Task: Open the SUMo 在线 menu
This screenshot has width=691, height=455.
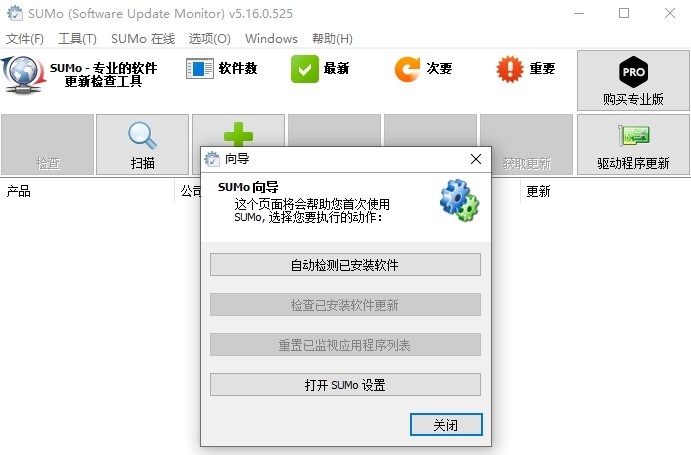Action: (x=143, y=39)
